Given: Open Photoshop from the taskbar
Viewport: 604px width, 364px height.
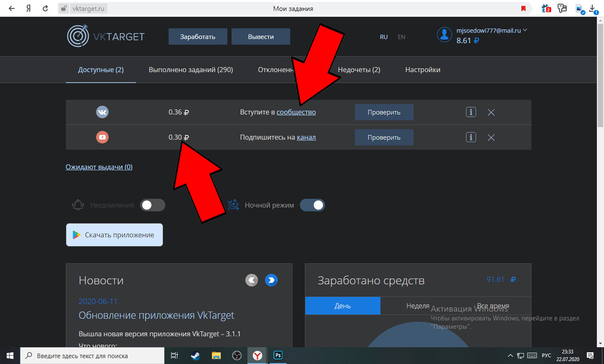Looking at the screenshot, I should click(x=278, y=355).
